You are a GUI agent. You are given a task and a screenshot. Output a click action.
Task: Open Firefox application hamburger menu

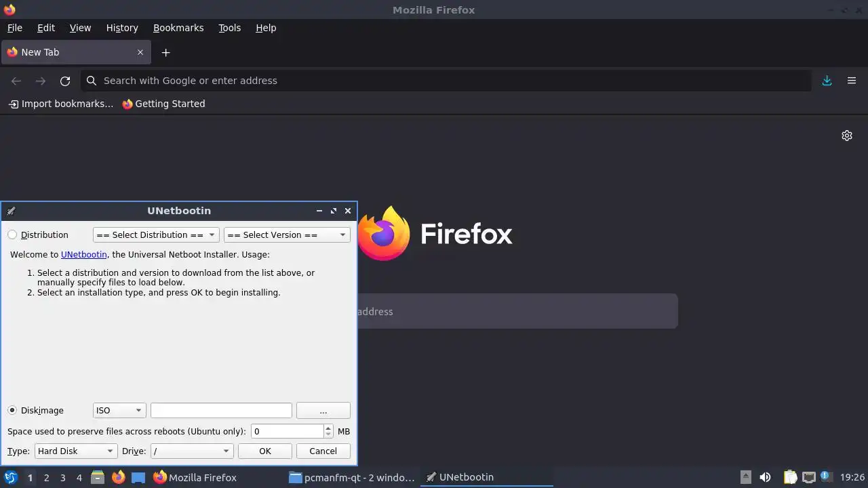pos(852,81)
